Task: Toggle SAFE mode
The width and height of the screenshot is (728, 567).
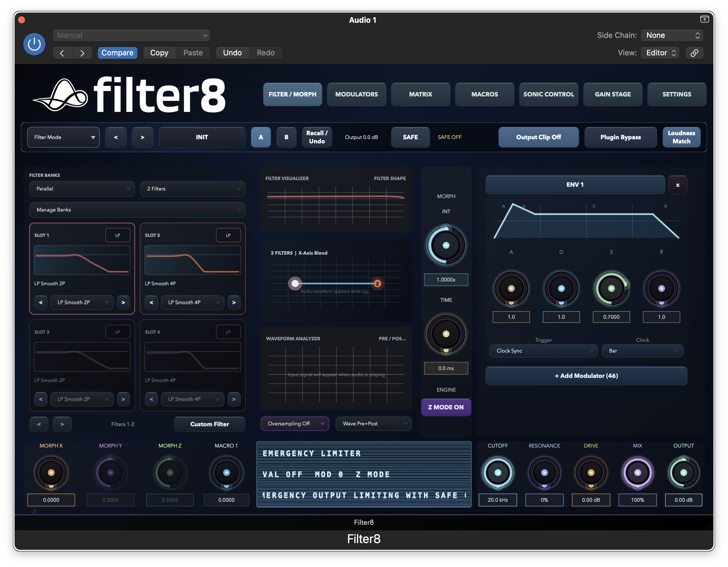Action: tap(410, 137)
